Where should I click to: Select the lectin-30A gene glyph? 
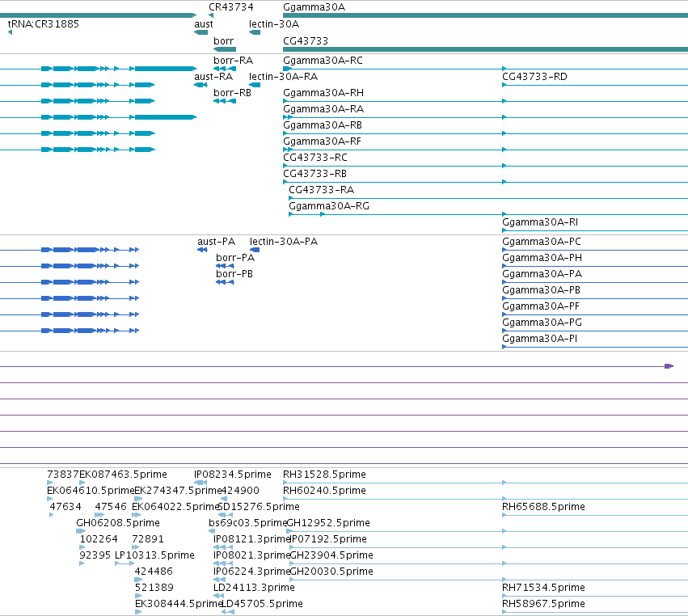(255, 32)
